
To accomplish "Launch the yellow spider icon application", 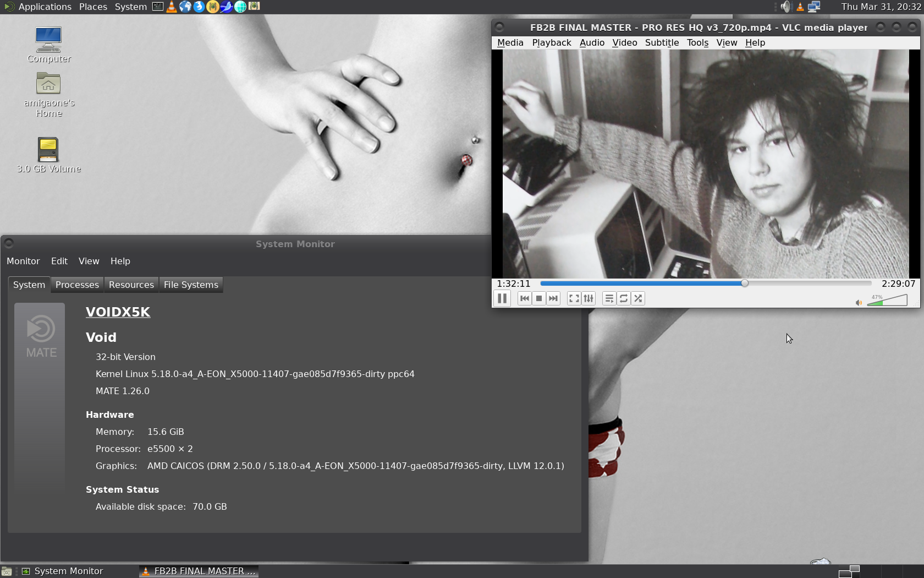I will click(x=213, y=7).
